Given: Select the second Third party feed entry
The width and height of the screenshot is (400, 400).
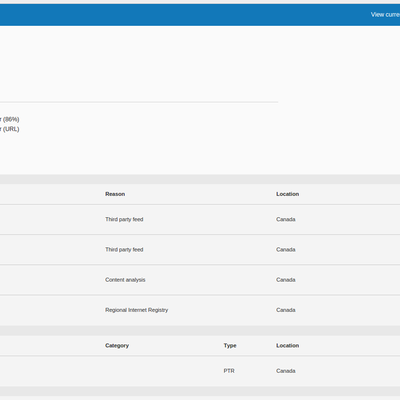Looking at the screenshot, I should point(124,250).
